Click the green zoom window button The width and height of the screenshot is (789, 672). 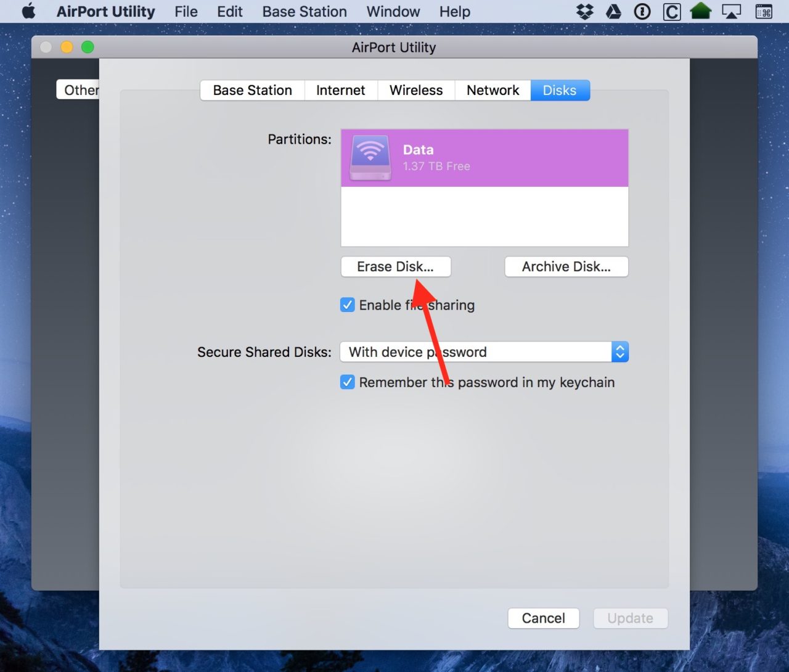88,47
